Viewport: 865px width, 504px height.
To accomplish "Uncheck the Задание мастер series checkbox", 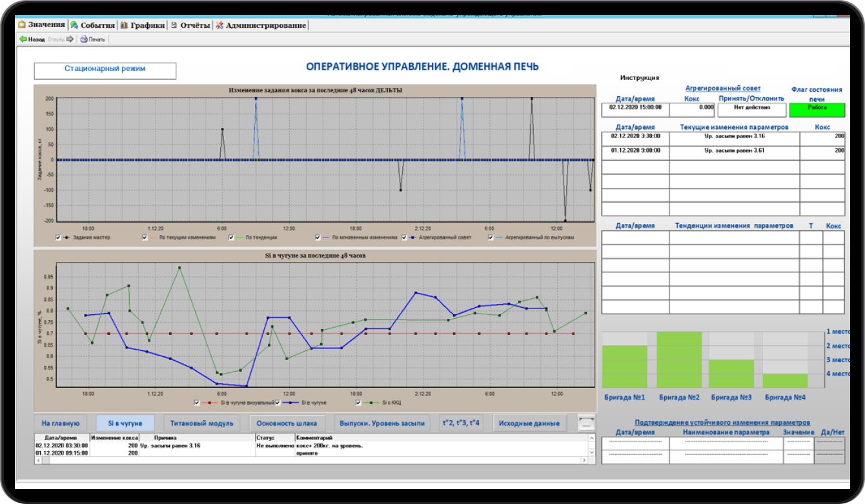I will coord(59,237).
